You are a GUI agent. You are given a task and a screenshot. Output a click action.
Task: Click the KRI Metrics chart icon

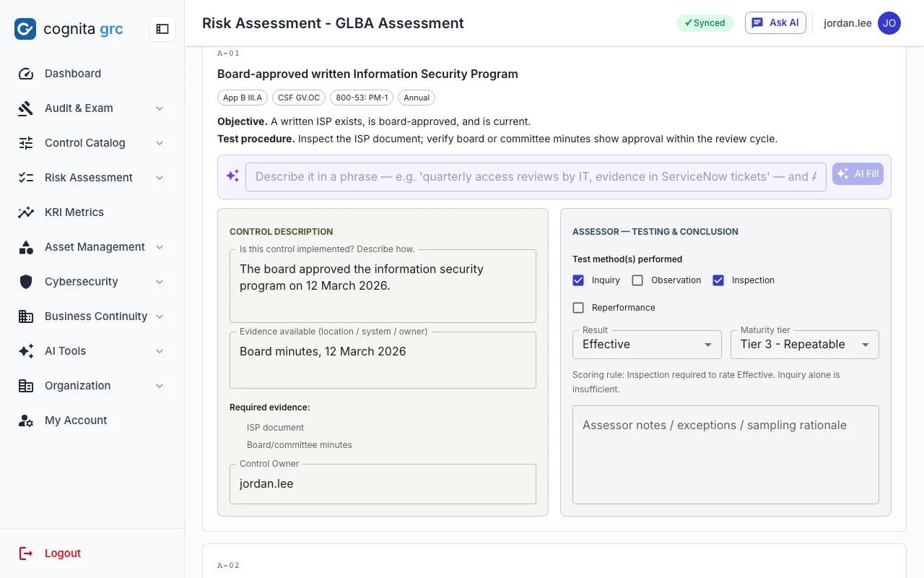(x=26, y=212)
